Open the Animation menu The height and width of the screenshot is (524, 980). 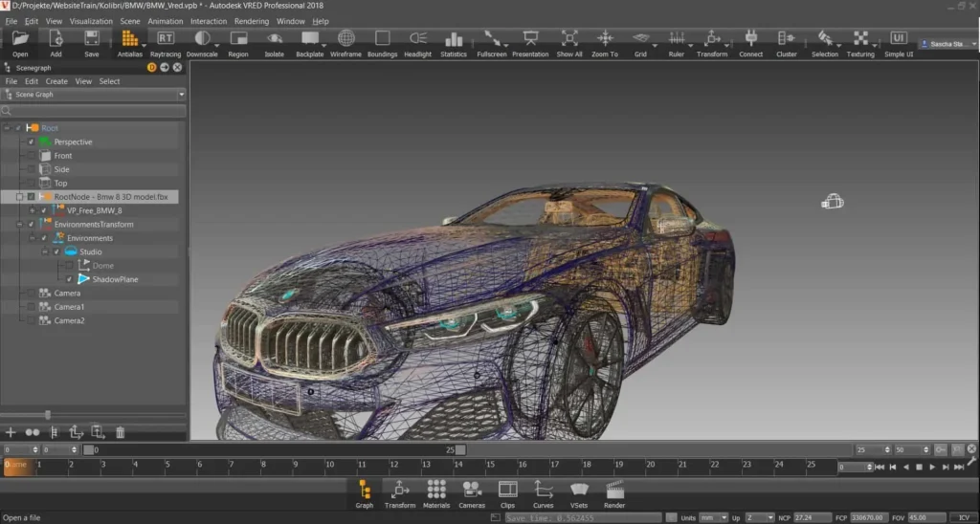pos(165,21)
